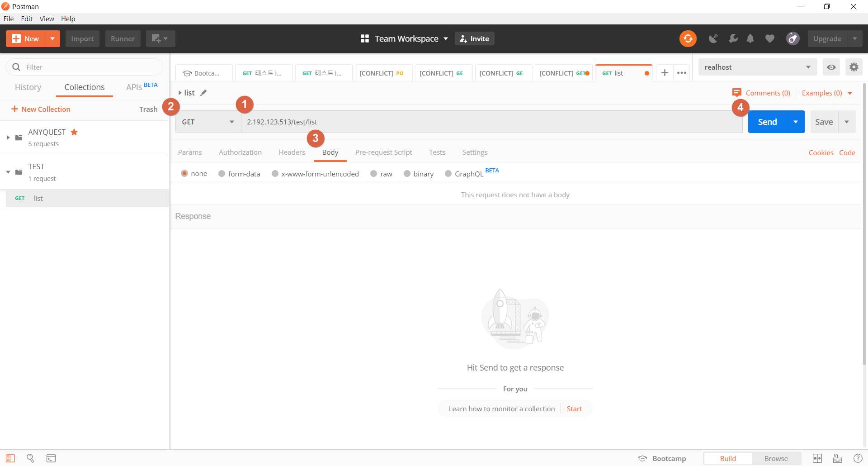This screenshot has width=868, height=466.
Task: Open the Upgrade dropdown arrow
Action: pos(854,38)
